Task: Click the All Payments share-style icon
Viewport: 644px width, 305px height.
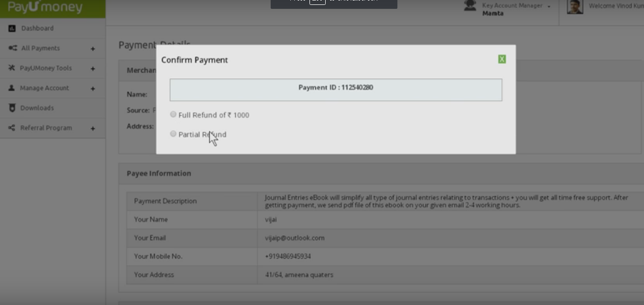Action: coord(12,48)
